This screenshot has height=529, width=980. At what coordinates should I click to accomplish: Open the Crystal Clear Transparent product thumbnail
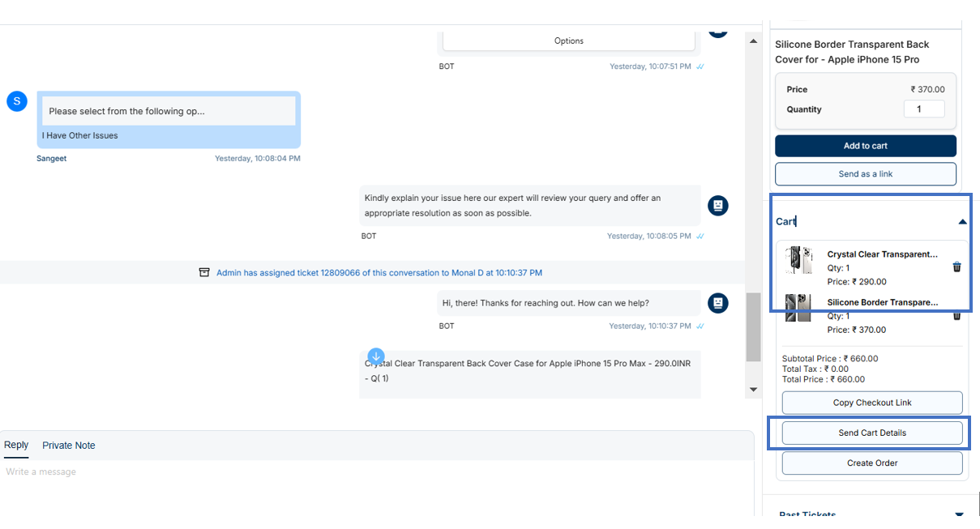[x=798, y=260]
